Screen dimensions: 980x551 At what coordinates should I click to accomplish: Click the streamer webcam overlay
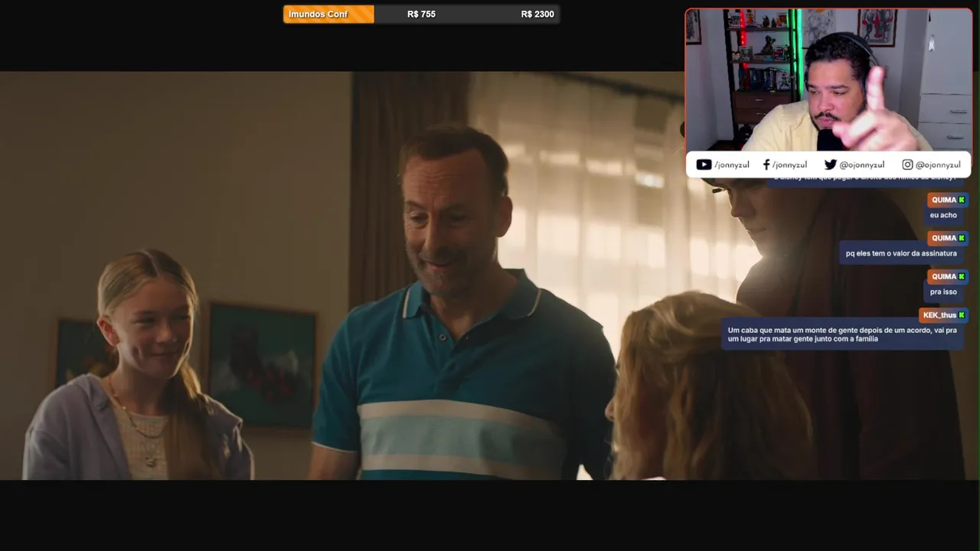(828, 81)
